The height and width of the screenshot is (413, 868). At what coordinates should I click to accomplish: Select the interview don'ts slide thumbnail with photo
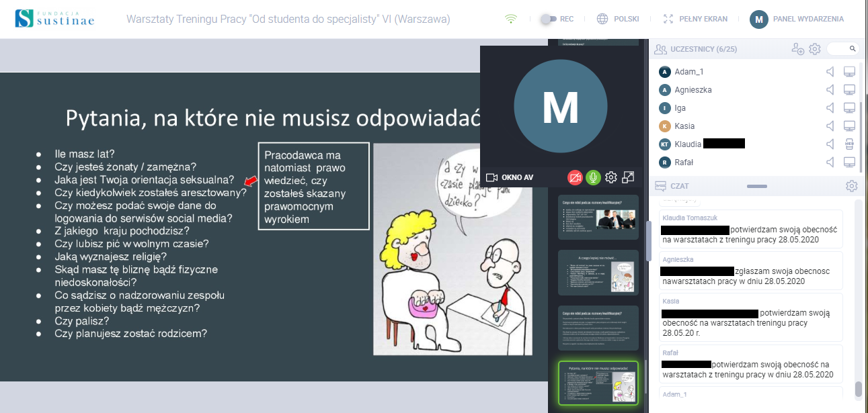(598, 217)
